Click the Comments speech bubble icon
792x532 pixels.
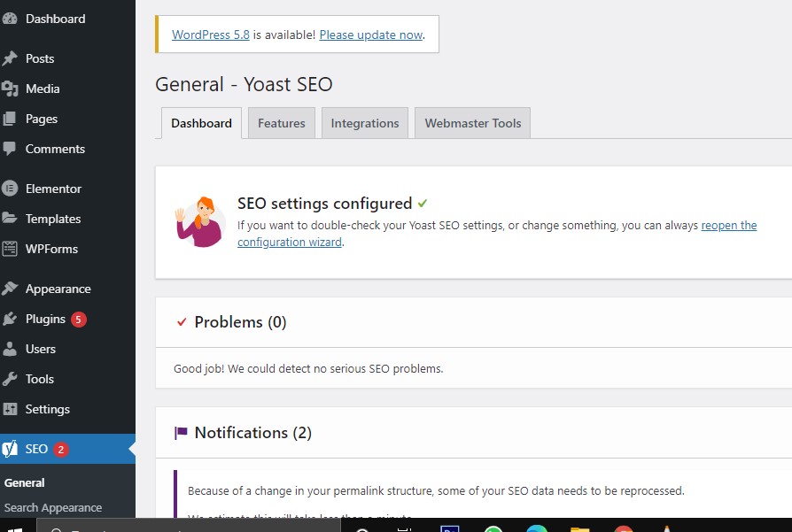[11, 149]
